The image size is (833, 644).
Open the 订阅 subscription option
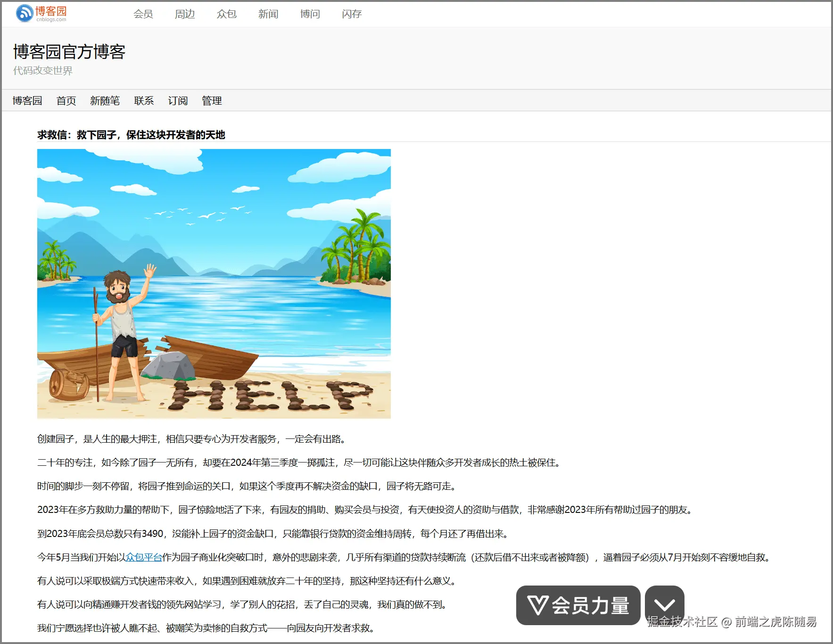178,100
